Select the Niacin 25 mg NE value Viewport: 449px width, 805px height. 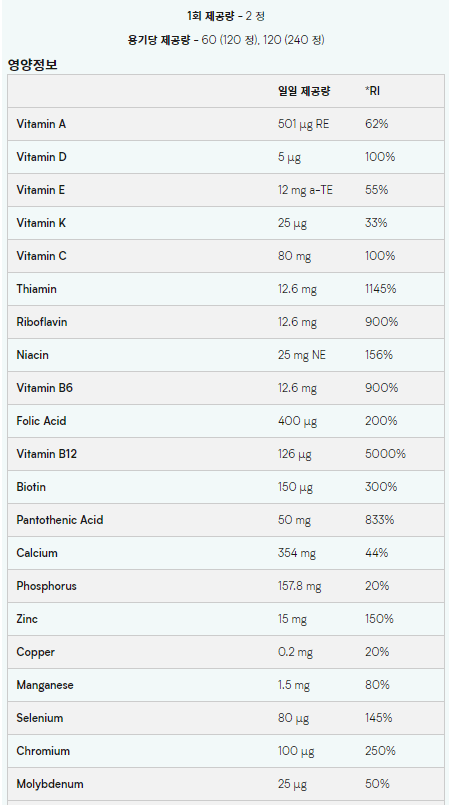(x=302, y=355)
